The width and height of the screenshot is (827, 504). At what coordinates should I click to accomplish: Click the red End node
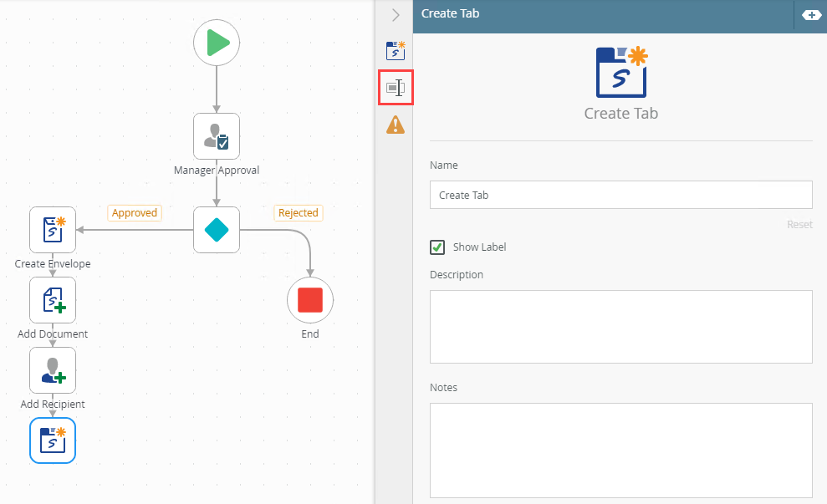pos(310,300)
